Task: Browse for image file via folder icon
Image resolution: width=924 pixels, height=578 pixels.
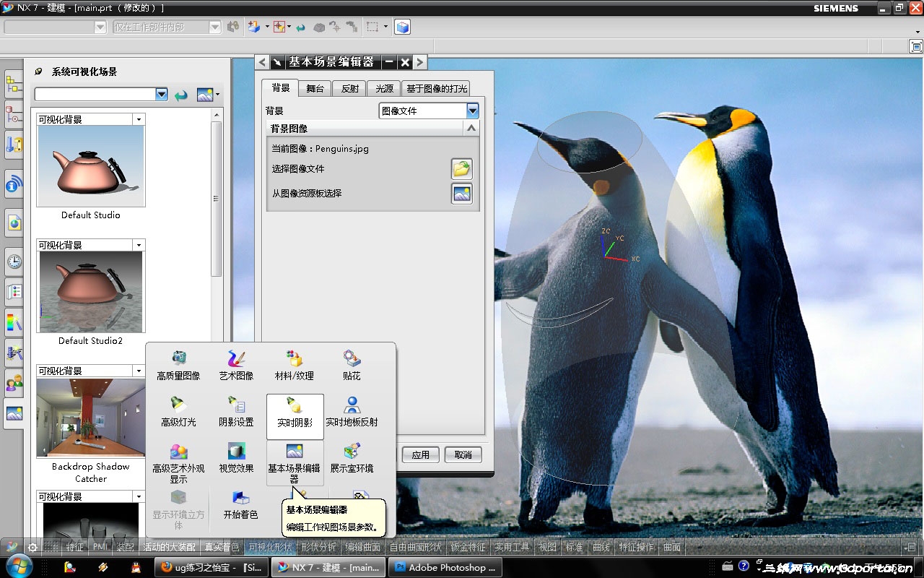Action: pyautogui.click(x=462, y=169)
